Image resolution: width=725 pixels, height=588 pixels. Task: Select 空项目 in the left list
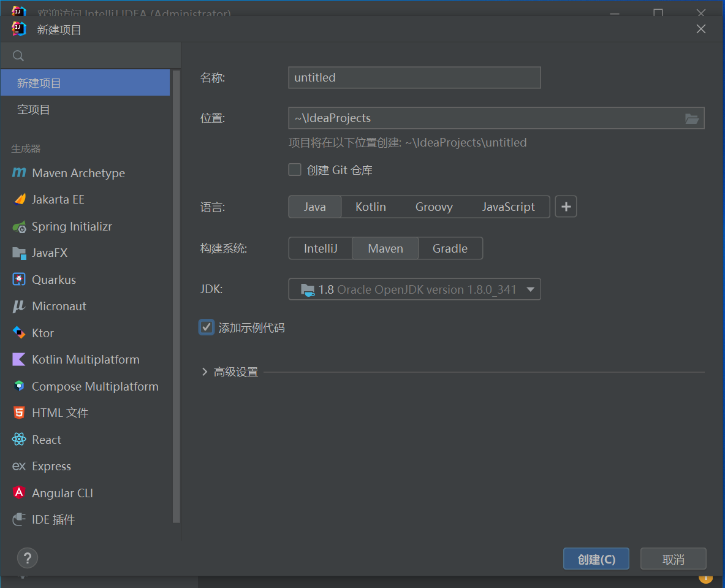(34, 110)
